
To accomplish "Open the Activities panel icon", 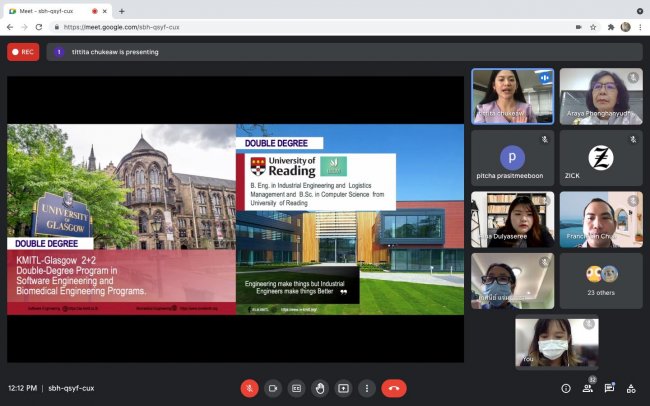I will (631, 388).
